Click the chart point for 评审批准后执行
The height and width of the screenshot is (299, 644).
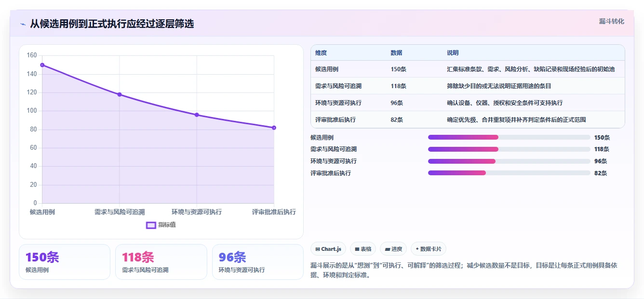coord(274,128)
